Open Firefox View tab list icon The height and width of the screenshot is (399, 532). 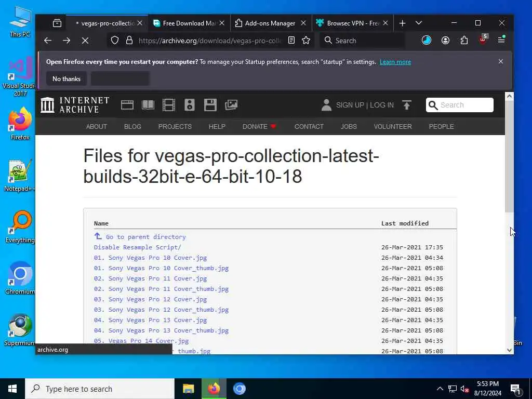click(57, 23)
